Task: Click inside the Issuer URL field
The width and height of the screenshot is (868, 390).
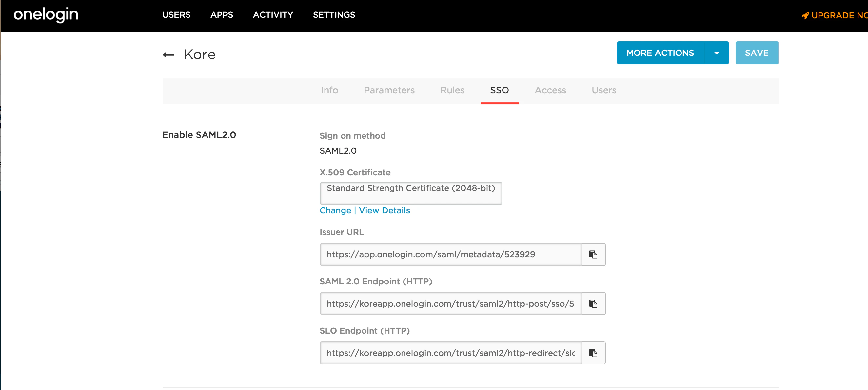Action: tap(450, 254)
